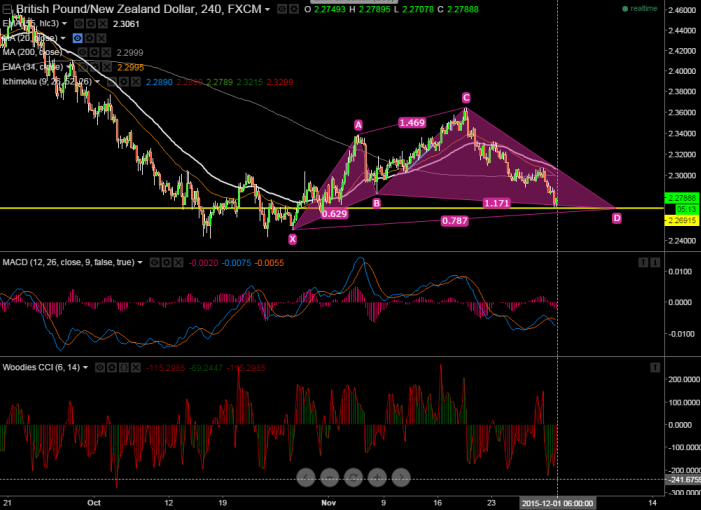
Task: Click orange EMA 34 value 2.2995
Action: pos(131,67)
